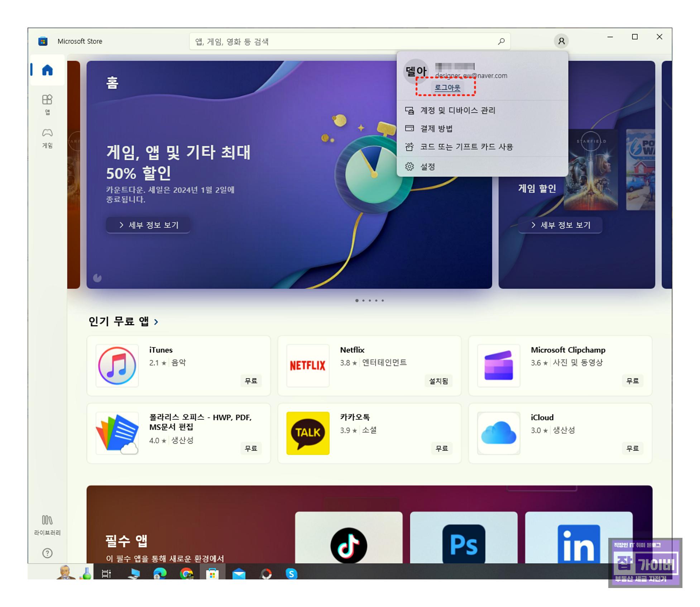The height and width of the screenshot is (607, 700).
Task: Select 계정 및 디바이스 관리 in the account menu
Action: point(457,110)
